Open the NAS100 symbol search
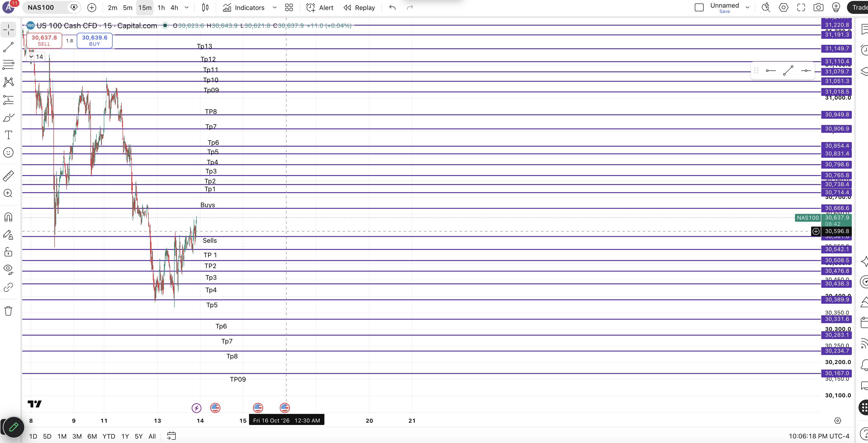The height and width of the screenshot is (443, 868). pyautogui.click(x=41, y=7)
